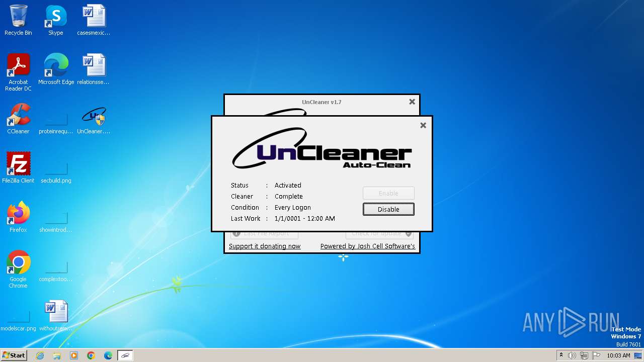Select the withoutrem... Word document icon
Image resolution: width=644 pixels, height=362 pixels.
[x=56, y=316]
